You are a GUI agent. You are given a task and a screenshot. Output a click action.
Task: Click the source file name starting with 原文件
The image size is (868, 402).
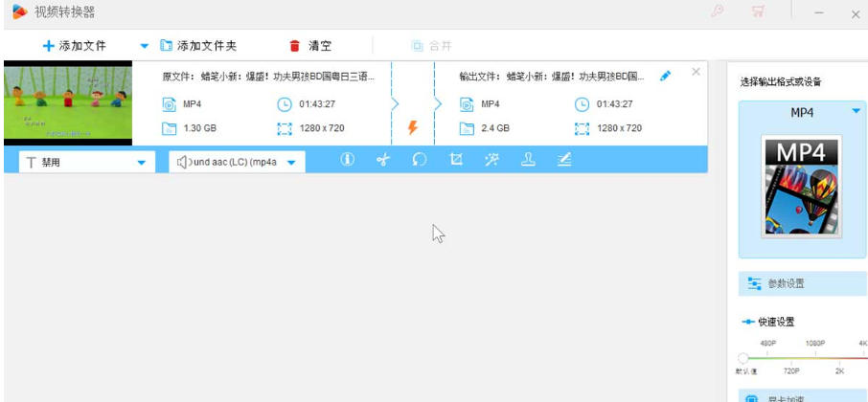click(x=268, y=77)
